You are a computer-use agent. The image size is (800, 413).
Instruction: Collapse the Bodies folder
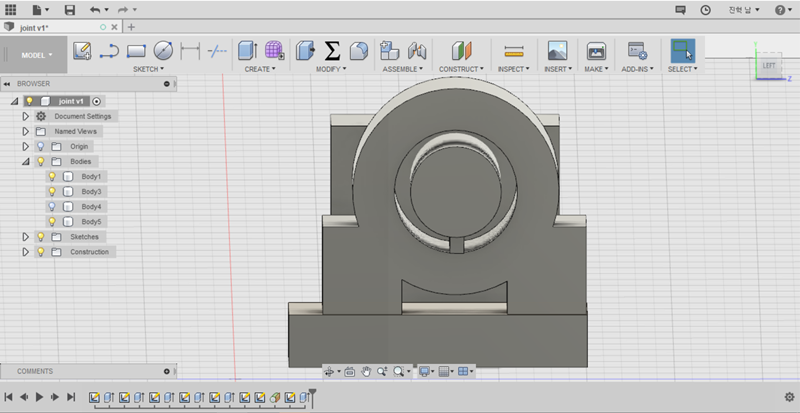tap(26, 161)
